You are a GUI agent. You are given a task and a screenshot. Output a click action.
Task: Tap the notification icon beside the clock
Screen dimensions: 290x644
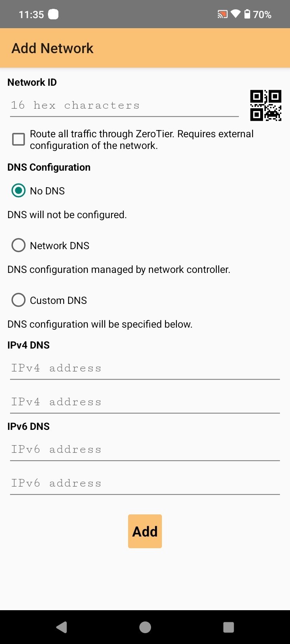53,14
